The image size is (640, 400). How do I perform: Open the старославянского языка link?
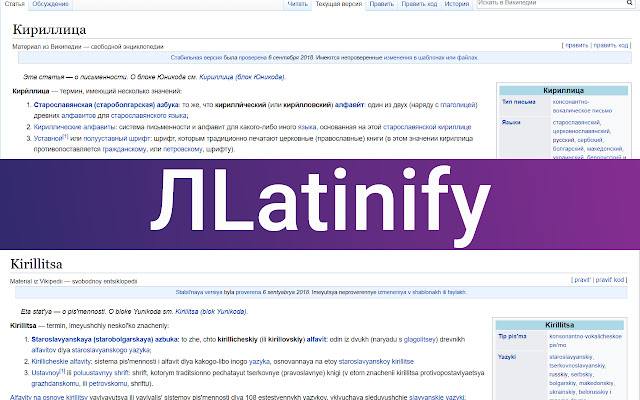149,116
